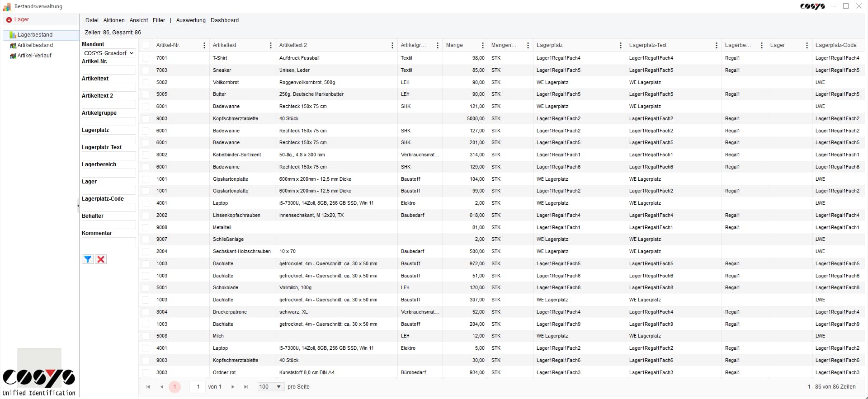Select the checkbox for 9003 Kopfschmerztablette 5000,00
Viewport: 868px width, 399px height.
pos(146,119)
